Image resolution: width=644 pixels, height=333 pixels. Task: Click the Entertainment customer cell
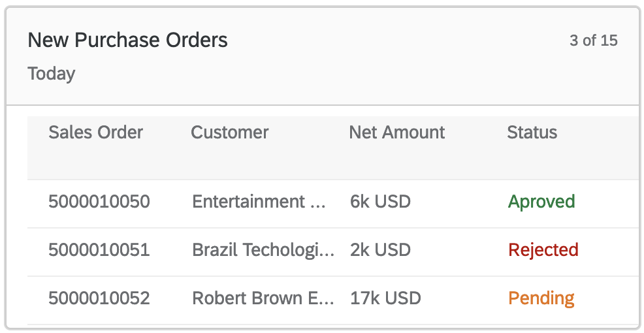tap(259, 202)
